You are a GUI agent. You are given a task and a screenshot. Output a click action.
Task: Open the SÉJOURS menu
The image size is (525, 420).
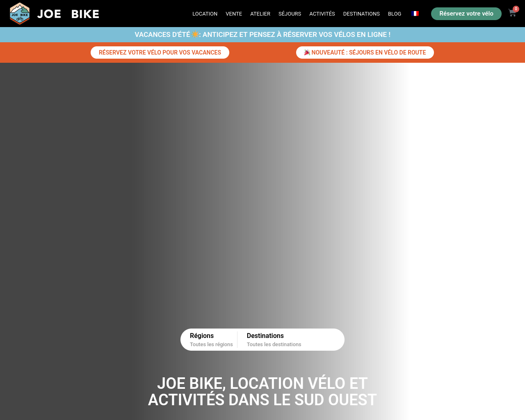[290, 14]
